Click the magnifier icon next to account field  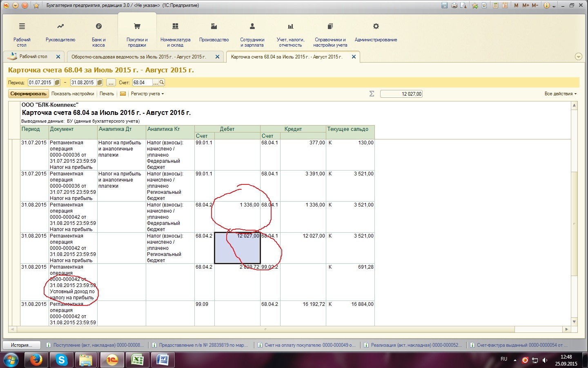pos(162,83)
